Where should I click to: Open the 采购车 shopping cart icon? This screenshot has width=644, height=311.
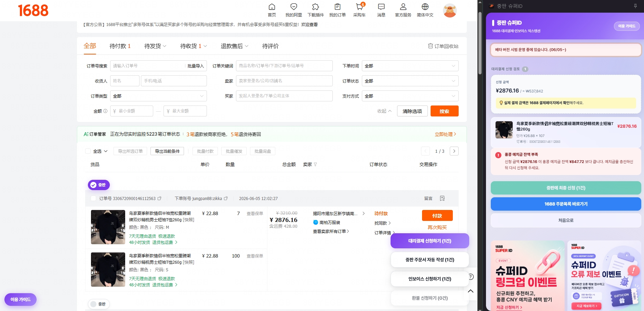359,7
